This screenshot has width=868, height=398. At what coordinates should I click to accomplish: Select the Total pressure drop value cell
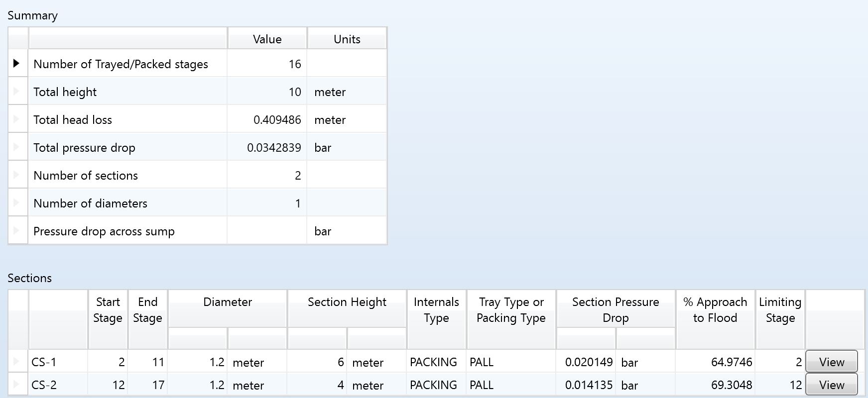coord(267,147)
